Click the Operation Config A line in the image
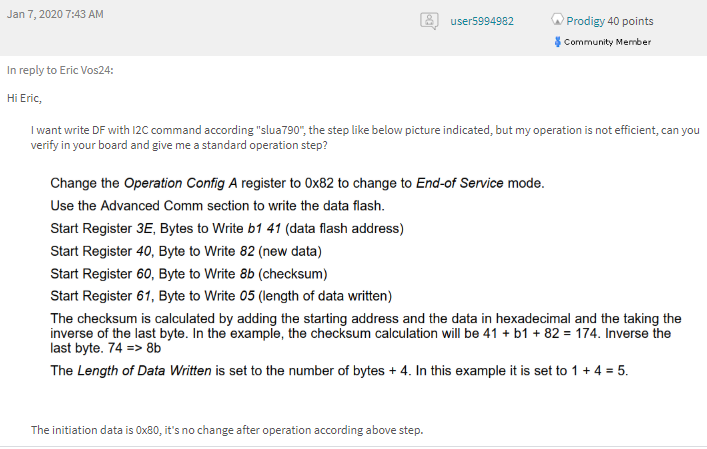This screenshot has height=449, width=707. (x=297, y=183)
